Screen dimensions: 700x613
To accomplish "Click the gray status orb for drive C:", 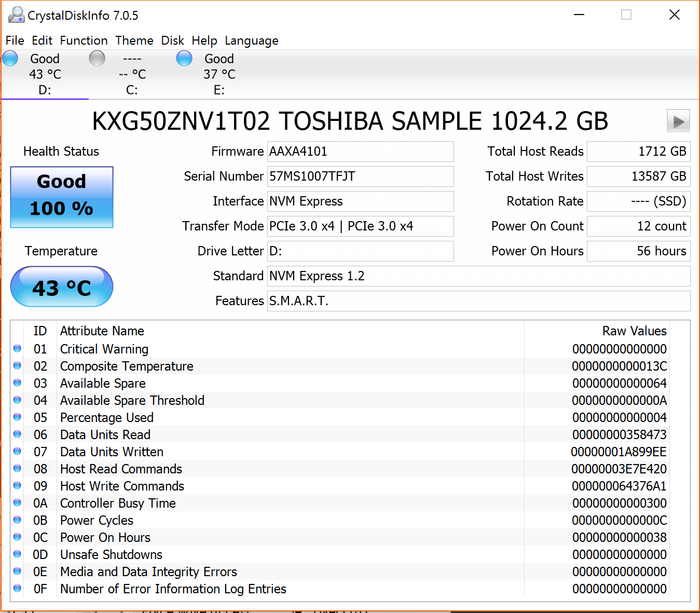I will pyautogui.click(x=97, y=59).
